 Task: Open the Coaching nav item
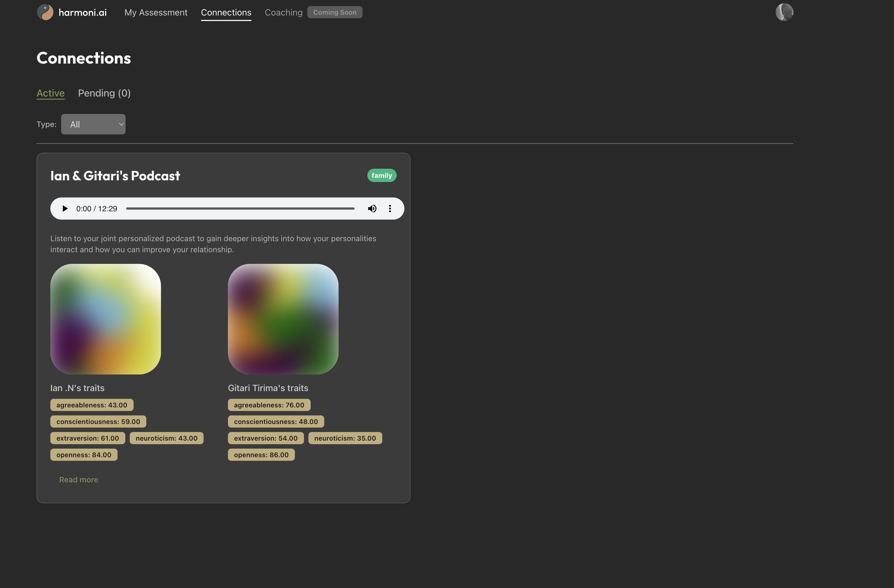click(283, 12)
